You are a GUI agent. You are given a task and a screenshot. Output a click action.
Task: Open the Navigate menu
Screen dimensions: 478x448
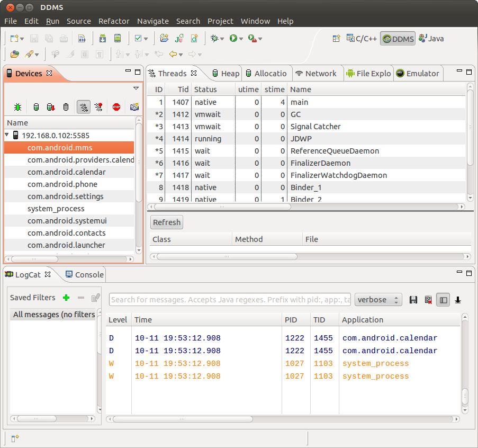153,21
